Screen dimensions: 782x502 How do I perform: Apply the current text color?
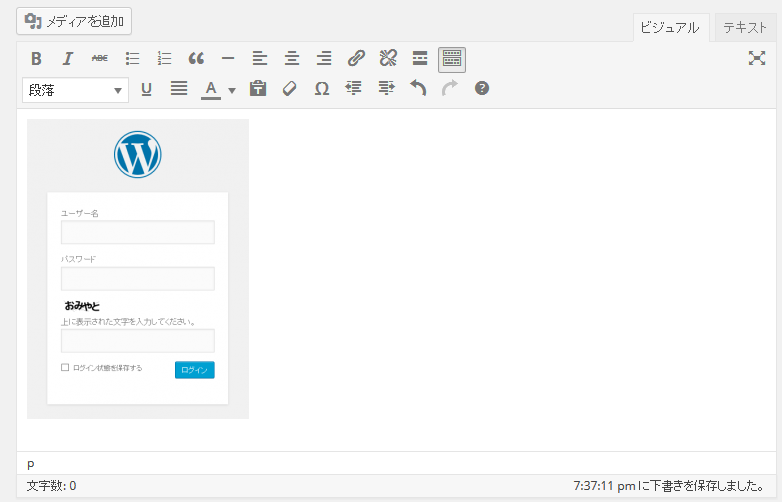(211, 89)
